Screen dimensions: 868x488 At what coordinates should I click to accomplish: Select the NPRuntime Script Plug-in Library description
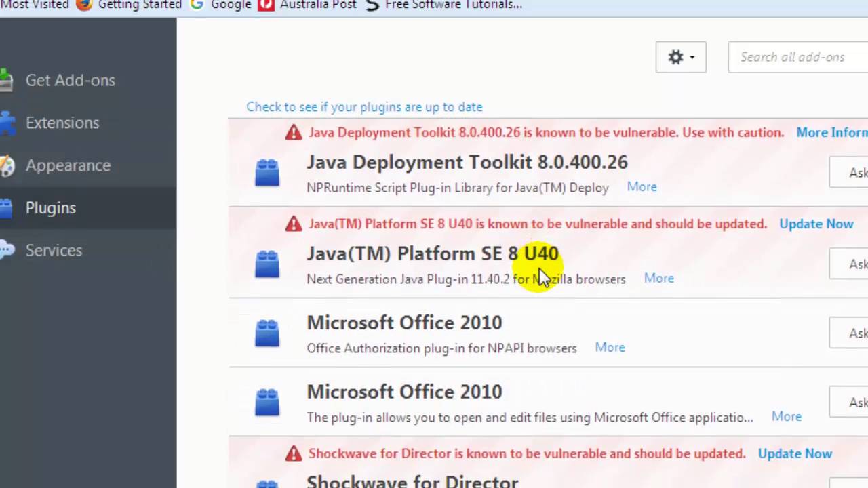pyautogui.click(x=458, y=188)
